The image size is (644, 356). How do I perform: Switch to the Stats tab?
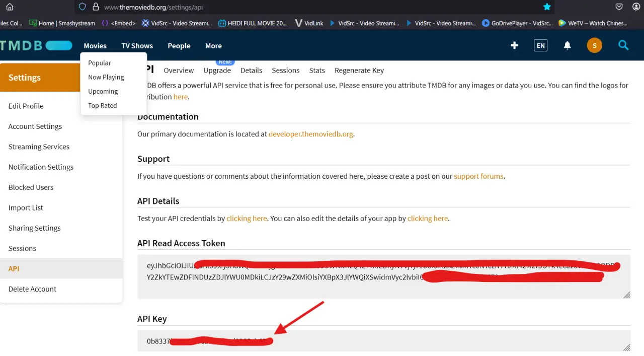pos(317,70)
